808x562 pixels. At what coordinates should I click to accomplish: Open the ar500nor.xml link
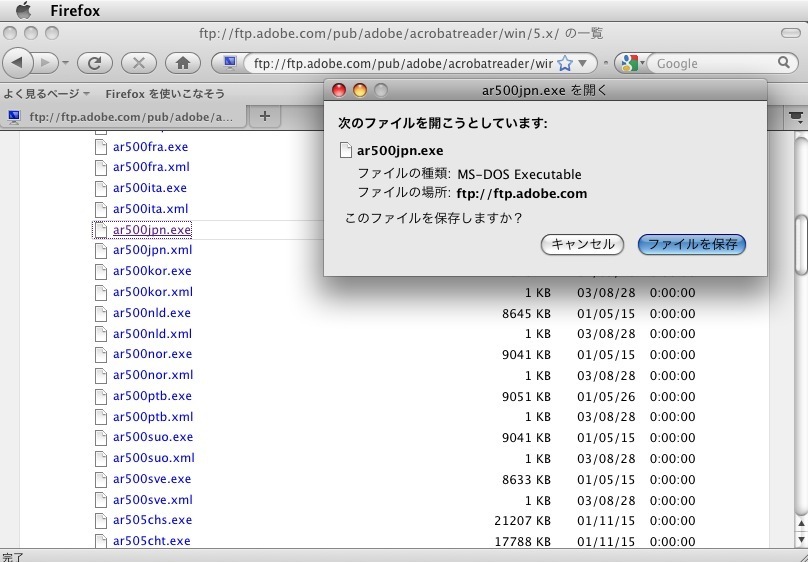coord(153,375)
